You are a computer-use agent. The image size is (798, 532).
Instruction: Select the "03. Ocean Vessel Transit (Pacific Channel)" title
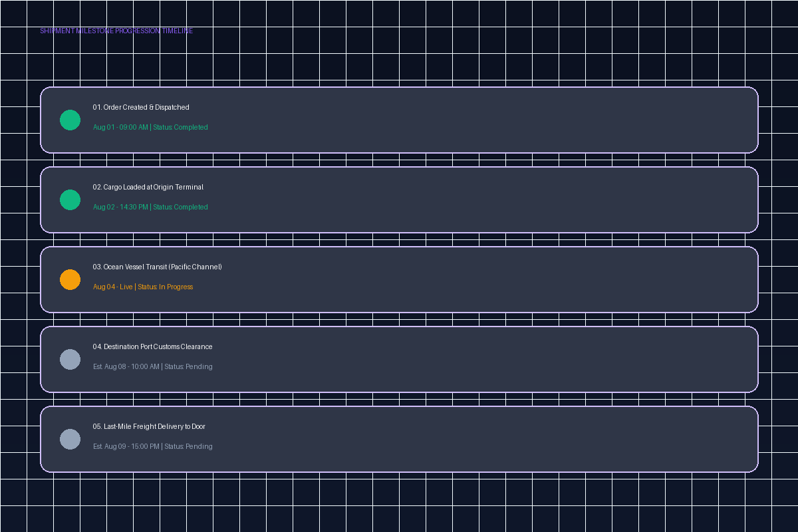(158, 267)
